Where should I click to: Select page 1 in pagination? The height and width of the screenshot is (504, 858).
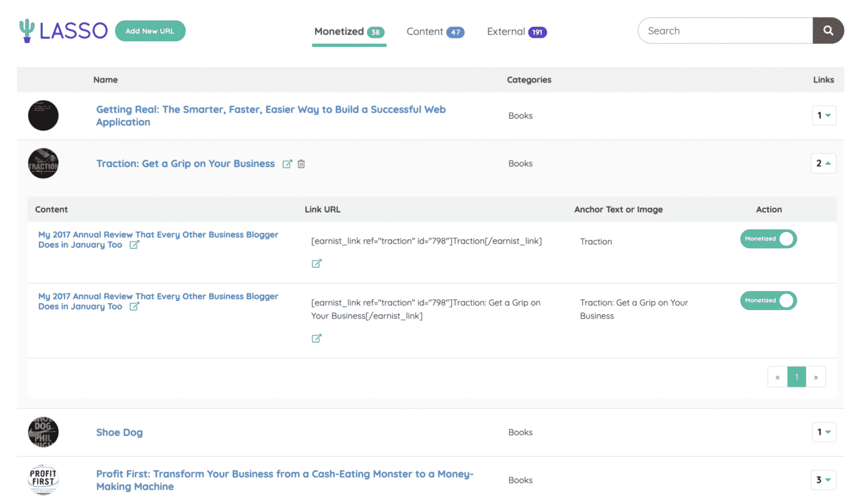[797, 377]
